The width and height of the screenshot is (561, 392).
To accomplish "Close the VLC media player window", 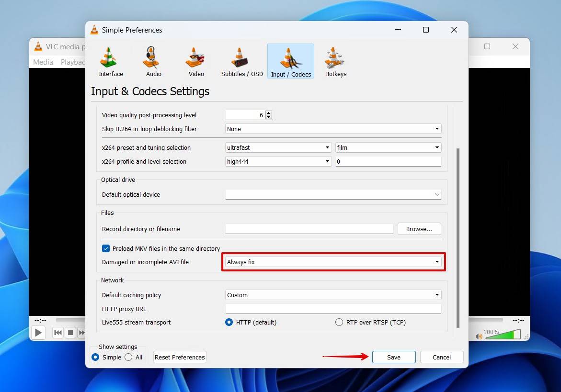I will pyautogui.click(x=515, y=46).
